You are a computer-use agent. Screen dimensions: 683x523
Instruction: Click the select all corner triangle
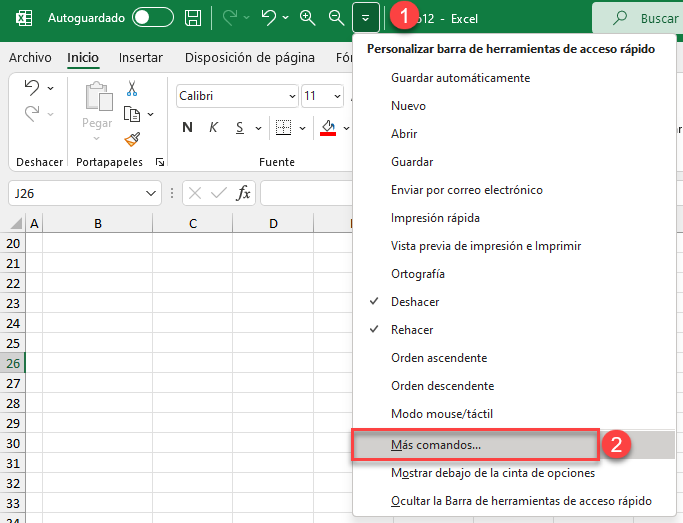tap(16, 223)
